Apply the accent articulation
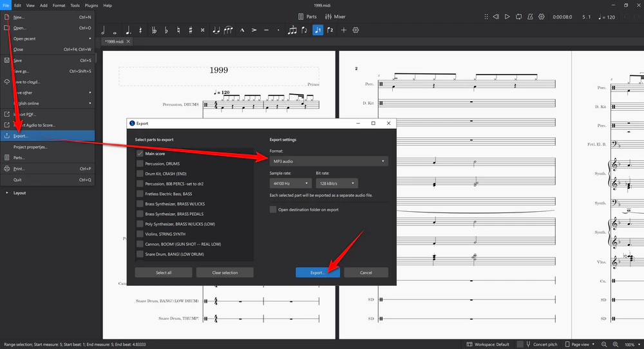This screenshot has width=644, height=349. (x=254, y=30)
